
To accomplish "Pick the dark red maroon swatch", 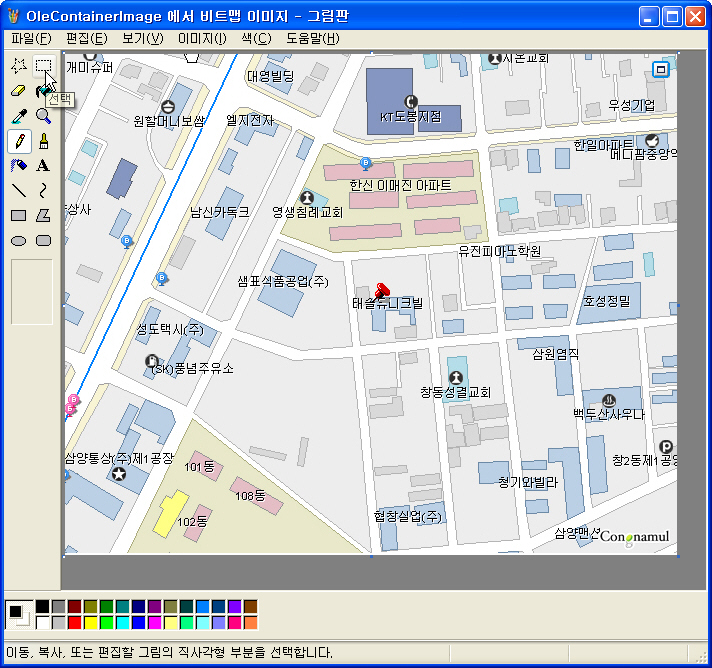I will [x=74, y=607].
